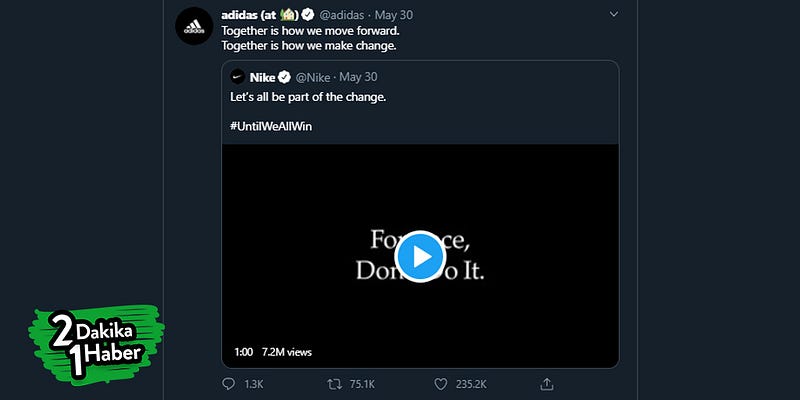Image resolution: width=800 pixels, height=400 pixels.
Task: Click the 2 Dakika 1 Haber logo
Action: [x=97, y=345]
